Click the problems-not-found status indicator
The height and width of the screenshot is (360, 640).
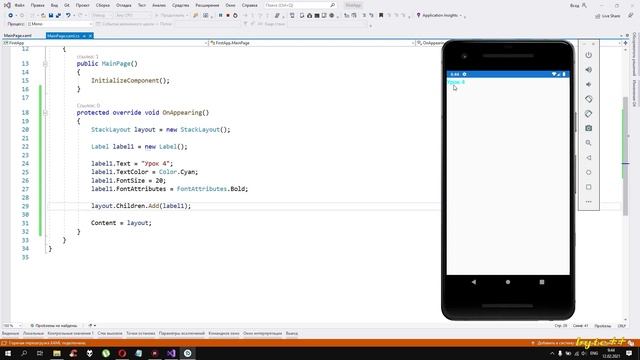point(54,326)
